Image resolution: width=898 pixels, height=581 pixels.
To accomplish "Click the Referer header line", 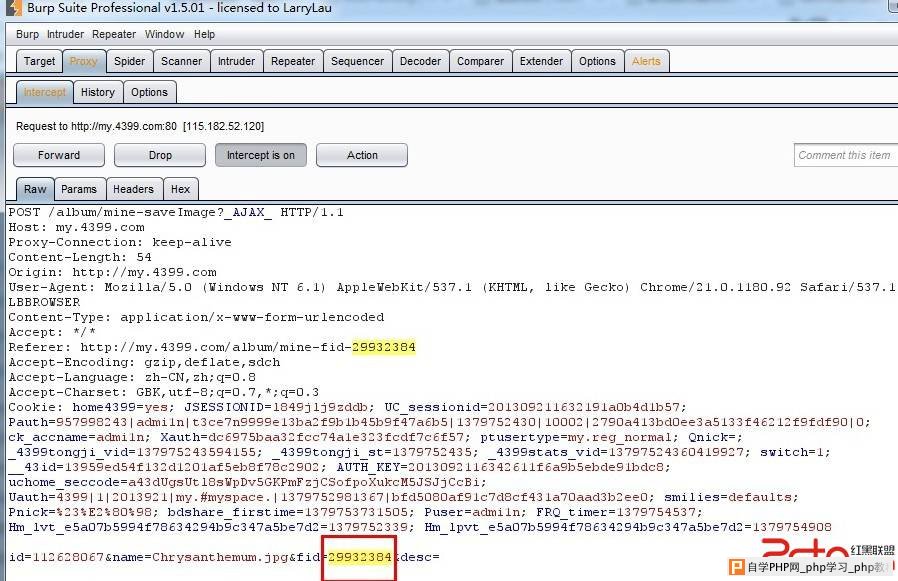I will (212, 347).
